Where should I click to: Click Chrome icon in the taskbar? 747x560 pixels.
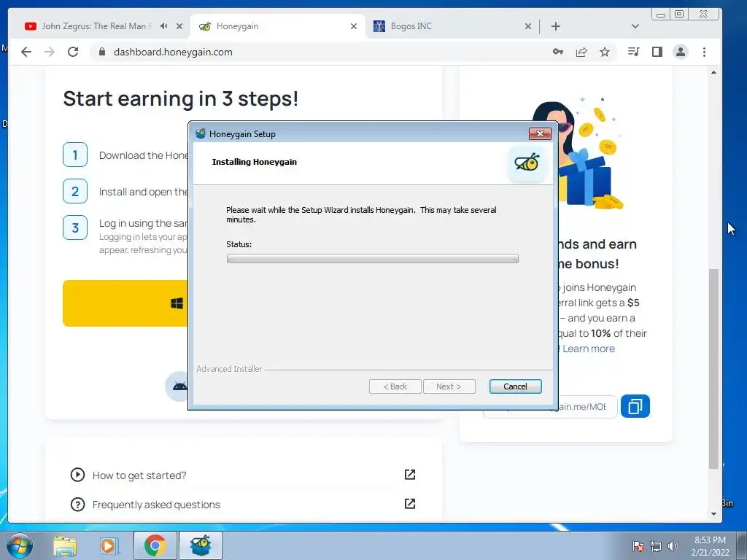155,545
